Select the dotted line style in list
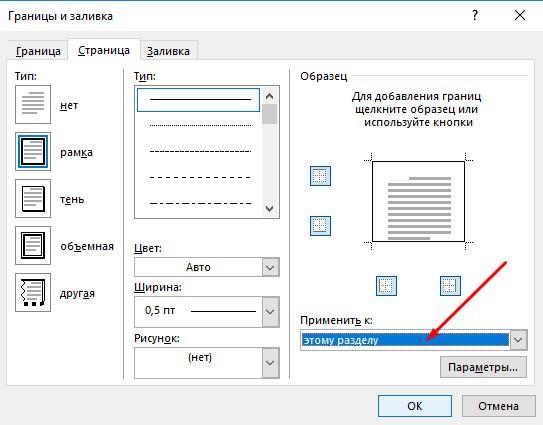543x425 pixels. tap(200, 125)
